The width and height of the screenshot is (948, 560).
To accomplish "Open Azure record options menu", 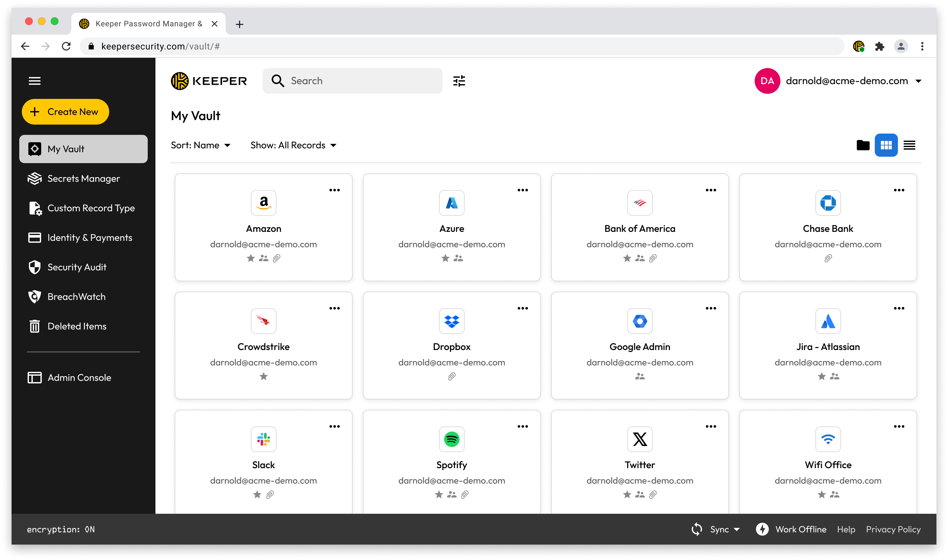I will pyautogui.click(x=522, y=190).
